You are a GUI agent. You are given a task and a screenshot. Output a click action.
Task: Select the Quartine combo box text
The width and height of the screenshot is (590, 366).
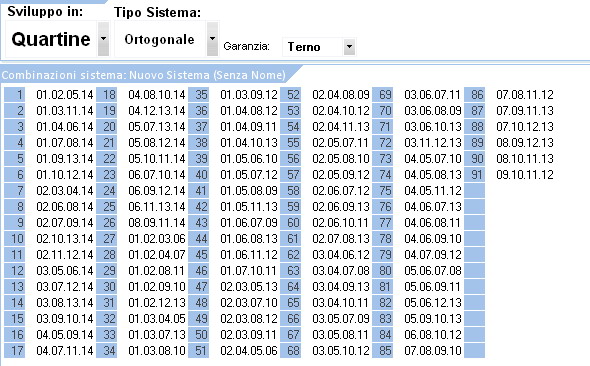pos(51,39)
